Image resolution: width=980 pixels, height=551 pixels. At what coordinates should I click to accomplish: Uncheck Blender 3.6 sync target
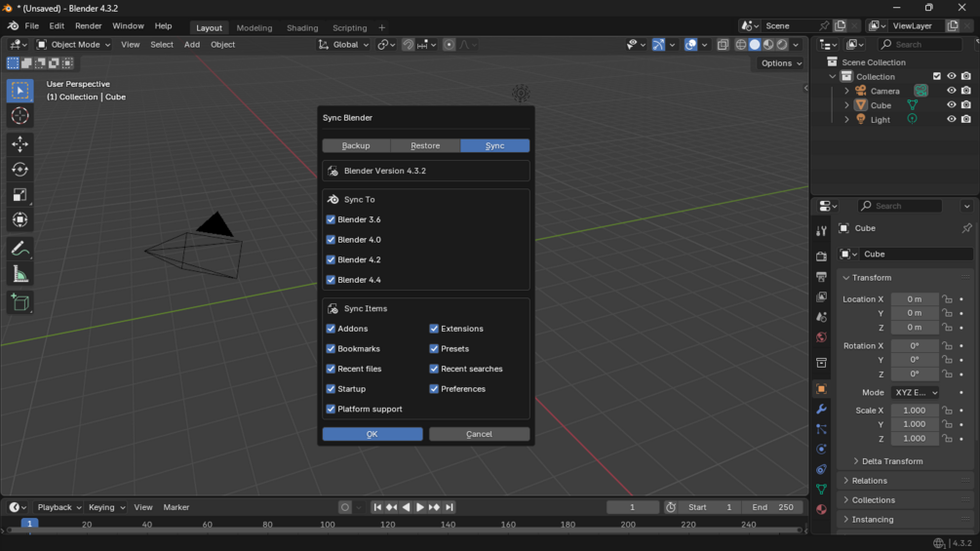click(x=331, y=219)
